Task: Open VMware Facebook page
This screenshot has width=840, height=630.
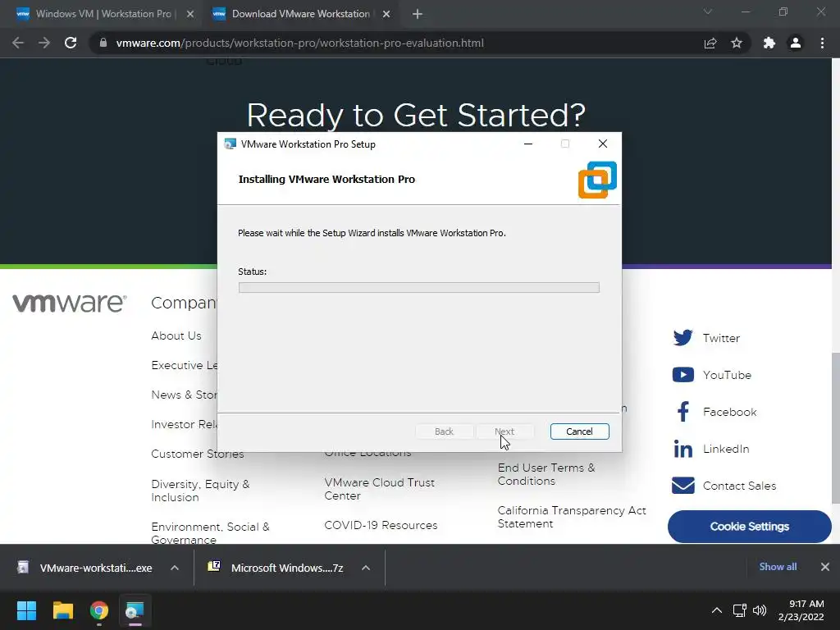Action: (x=716, y=412)
